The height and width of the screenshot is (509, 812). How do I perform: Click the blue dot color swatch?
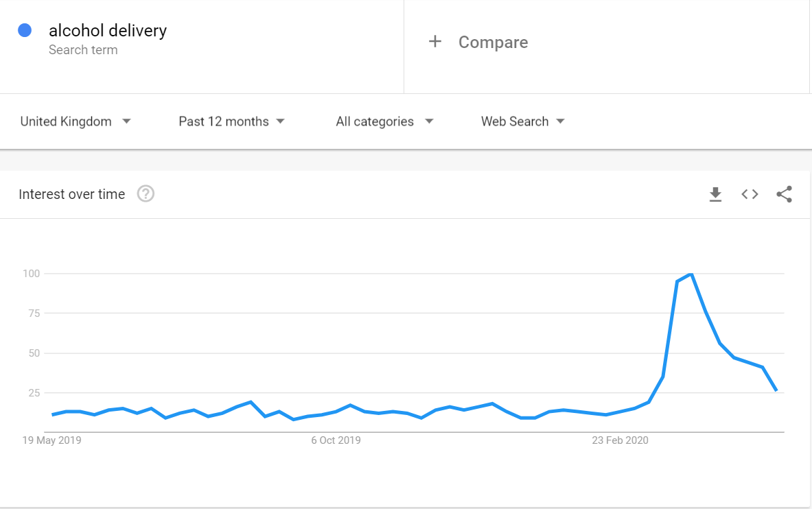point(25,30)
